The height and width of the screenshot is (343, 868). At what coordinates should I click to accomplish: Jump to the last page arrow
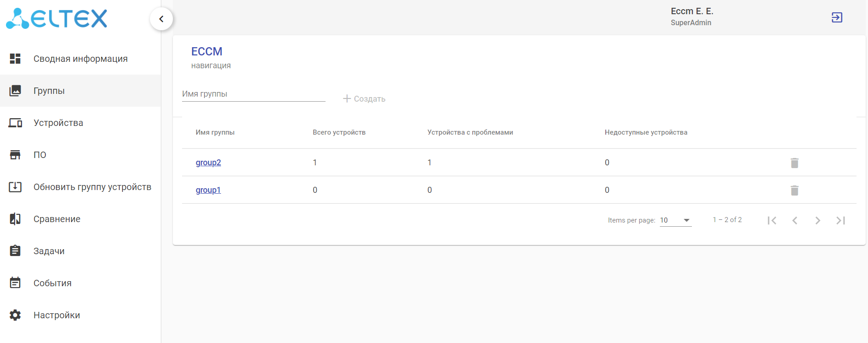[x=840, y=220]
